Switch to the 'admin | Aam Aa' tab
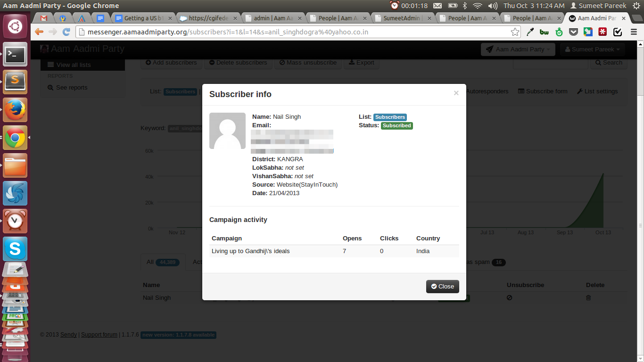 coord(272,18)
